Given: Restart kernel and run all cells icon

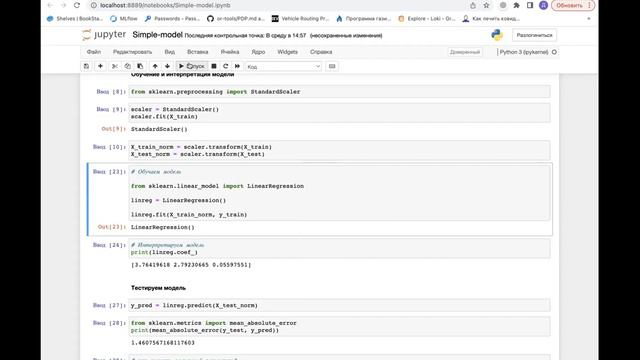Looking at the screenshot, I should (x=237, y=66).
